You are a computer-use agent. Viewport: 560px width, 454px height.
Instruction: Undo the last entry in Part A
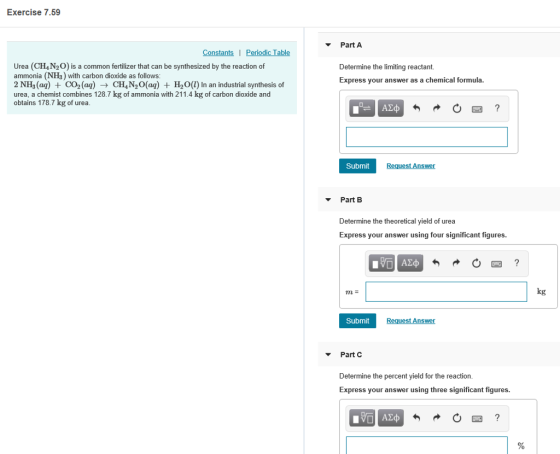pyautogui.click(x=416, y=108)
